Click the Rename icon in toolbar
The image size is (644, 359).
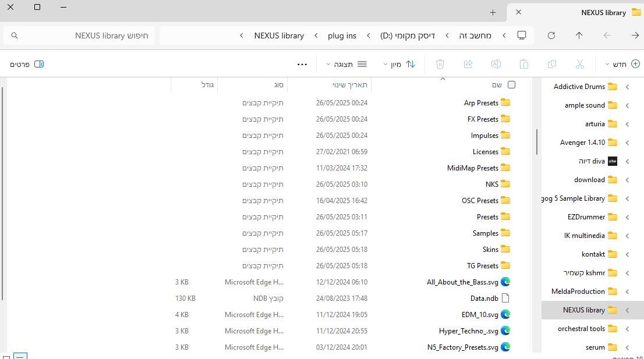496,64
